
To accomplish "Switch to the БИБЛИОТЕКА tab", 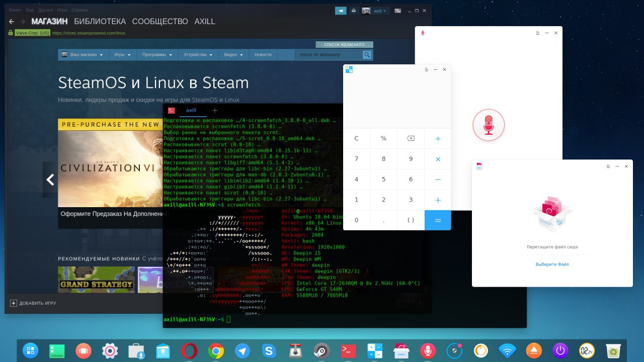I will click(x=100, y=22).
